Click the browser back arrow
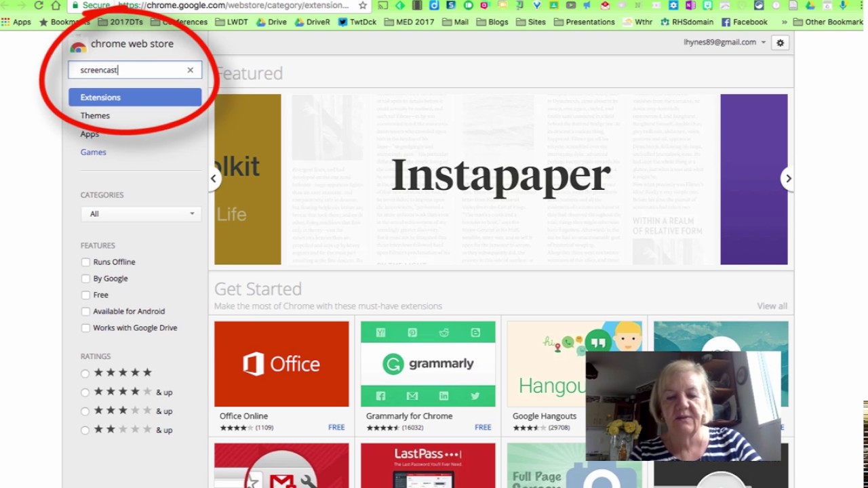Viewport: 868px width, 488px height. (5, 5)
